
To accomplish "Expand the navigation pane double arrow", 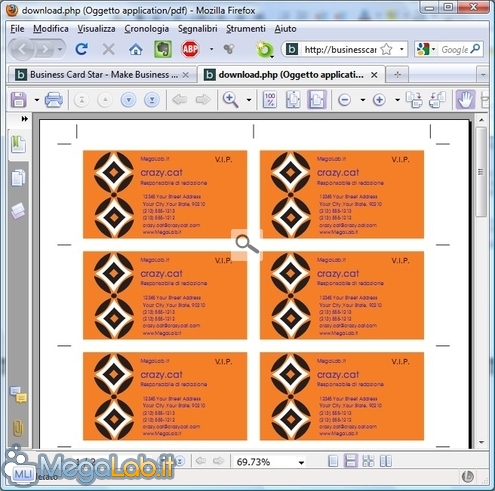I will coord(24,119).
